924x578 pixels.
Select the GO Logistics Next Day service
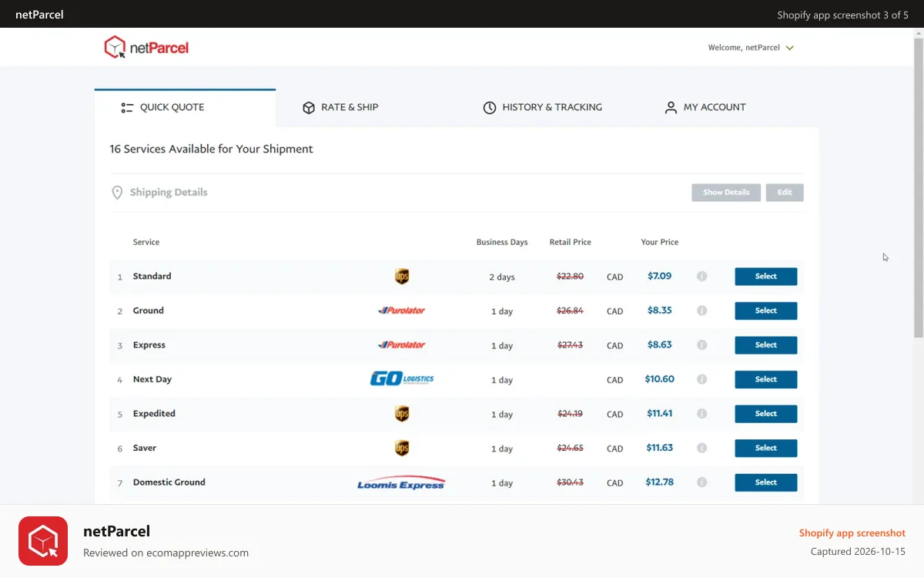[x=766, y=379]
